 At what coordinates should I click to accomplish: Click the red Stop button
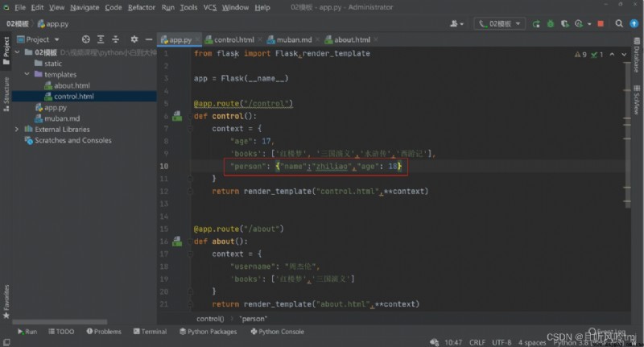[x=601, y=24]
